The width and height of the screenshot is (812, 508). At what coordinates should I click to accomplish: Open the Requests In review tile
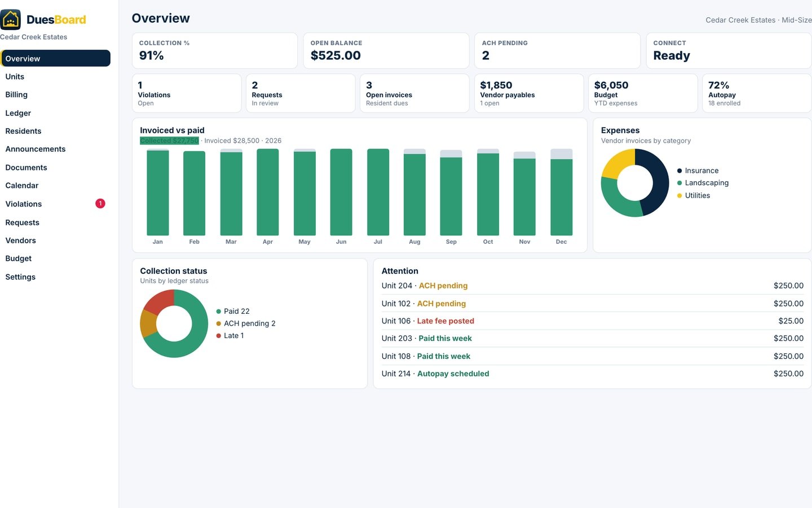(301, 93)
